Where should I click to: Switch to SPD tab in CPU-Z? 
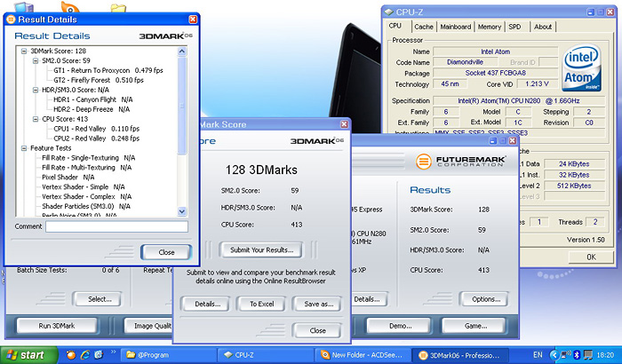coord(514,27)
